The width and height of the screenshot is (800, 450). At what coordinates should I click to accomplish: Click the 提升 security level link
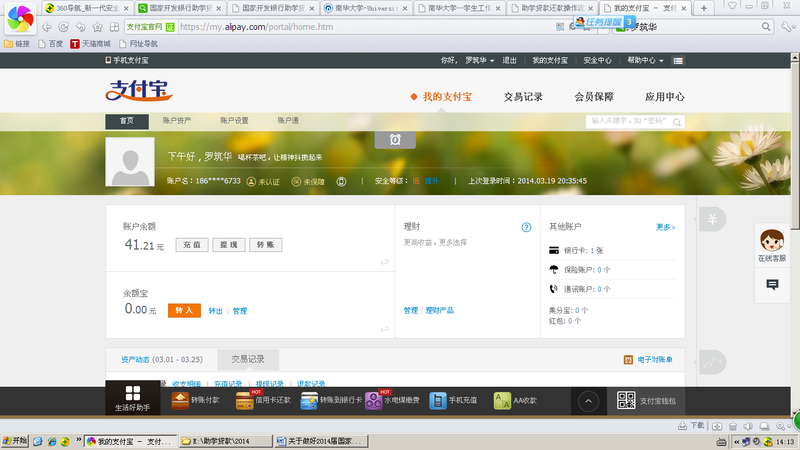pos(432,181)
